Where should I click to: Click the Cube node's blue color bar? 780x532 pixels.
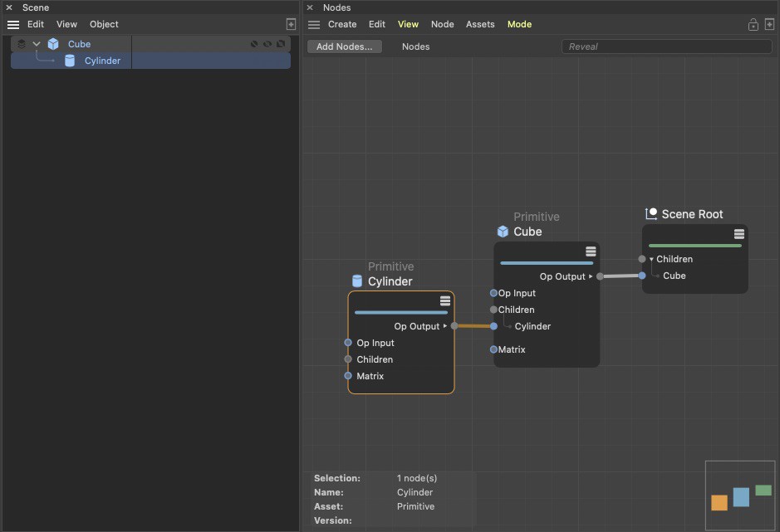pyautogui.click(x=547, y=263)
